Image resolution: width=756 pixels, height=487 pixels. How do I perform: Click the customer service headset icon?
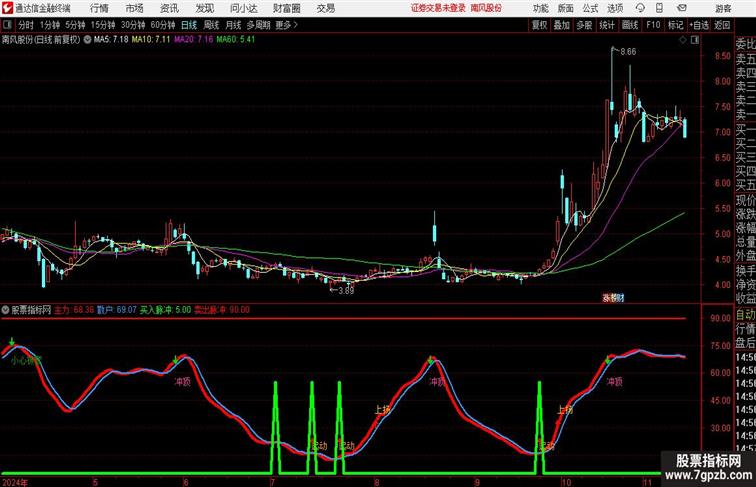tap(640, 8)
